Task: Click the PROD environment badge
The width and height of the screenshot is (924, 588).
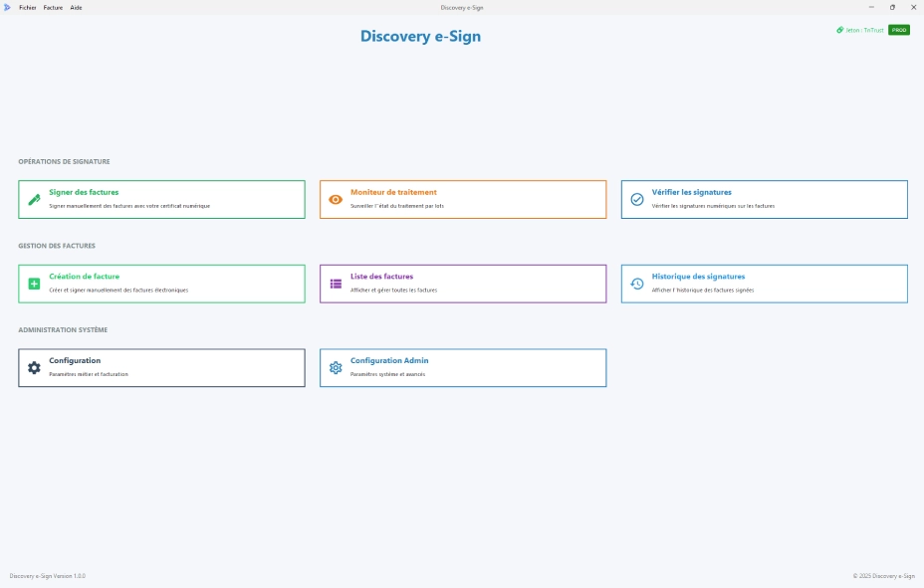Action: coord(898,29)
